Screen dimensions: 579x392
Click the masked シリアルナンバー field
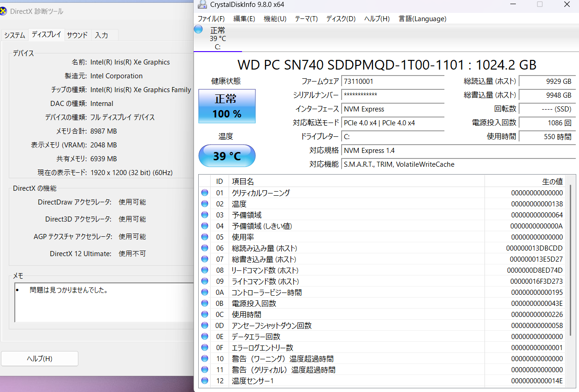coord(393,95)
